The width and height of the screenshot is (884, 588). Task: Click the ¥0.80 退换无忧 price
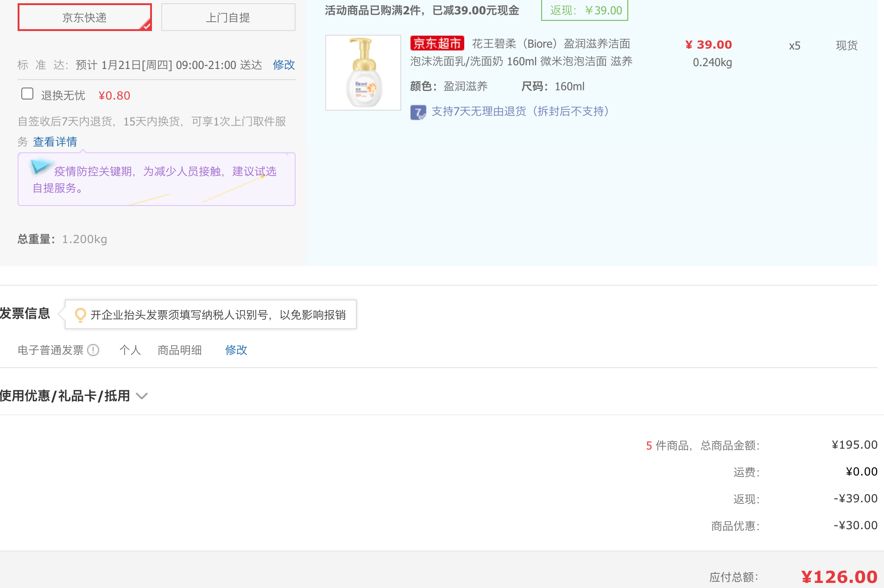pyautogui.click(x=114, y=96)
